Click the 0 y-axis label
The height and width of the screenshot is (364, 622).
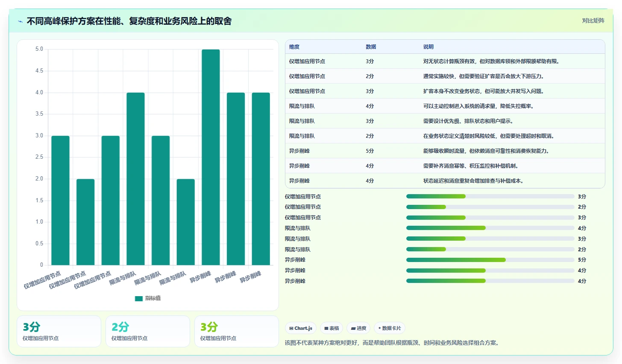pyautogui.click(x=42, y=265)
